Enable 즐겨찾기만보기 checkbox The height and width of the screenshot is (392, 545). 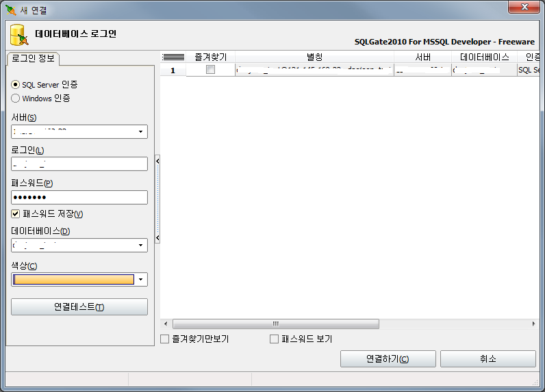tap(164, 339)
